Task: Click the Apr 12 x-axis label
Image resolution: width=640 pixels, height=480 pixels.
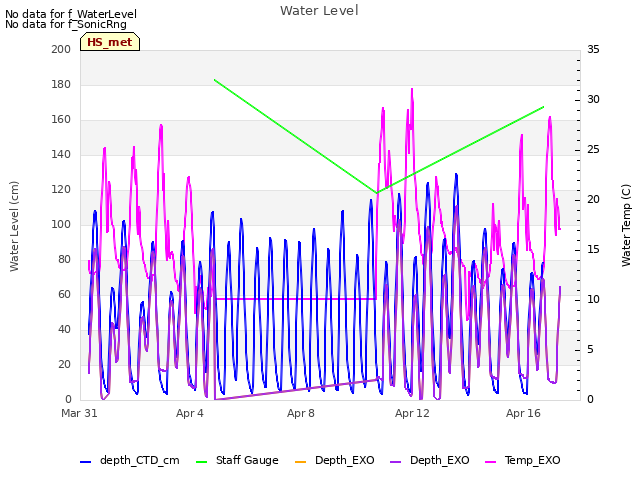Action: (x=412, y=413)
